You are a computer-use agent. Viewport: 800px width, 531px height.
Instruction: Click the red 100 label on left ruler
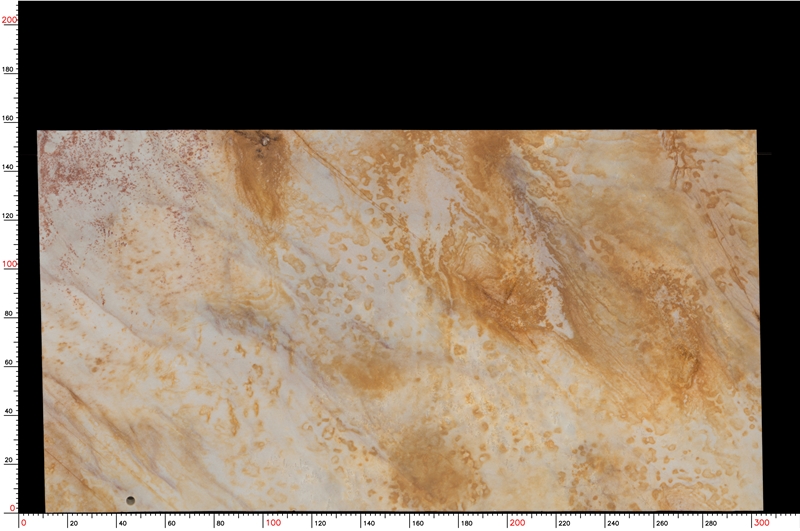point(9,264)
